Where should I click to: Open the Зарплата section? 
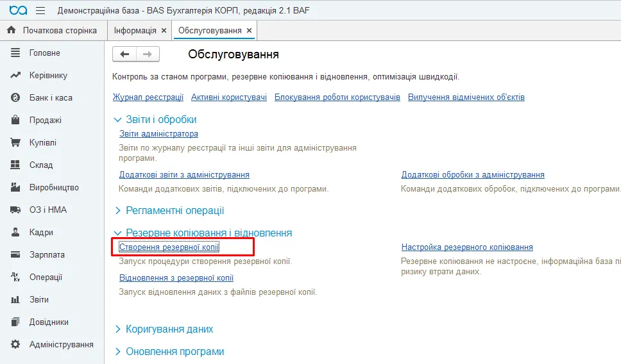pyautogui.click(x=47, y=255)
